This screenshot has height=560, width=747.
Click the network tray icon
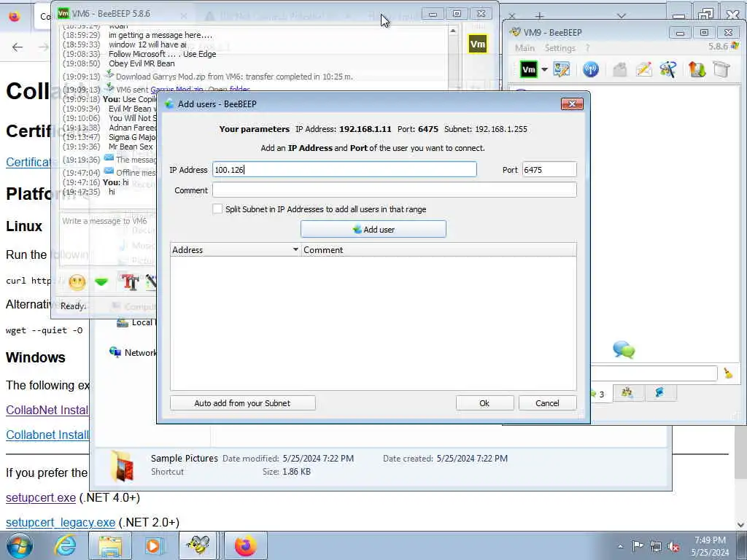656,546
